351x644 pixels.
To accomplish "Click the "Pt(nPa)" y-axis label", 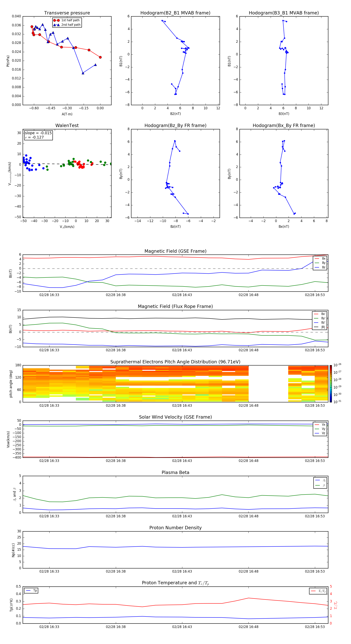I will [x=8, y=61].
